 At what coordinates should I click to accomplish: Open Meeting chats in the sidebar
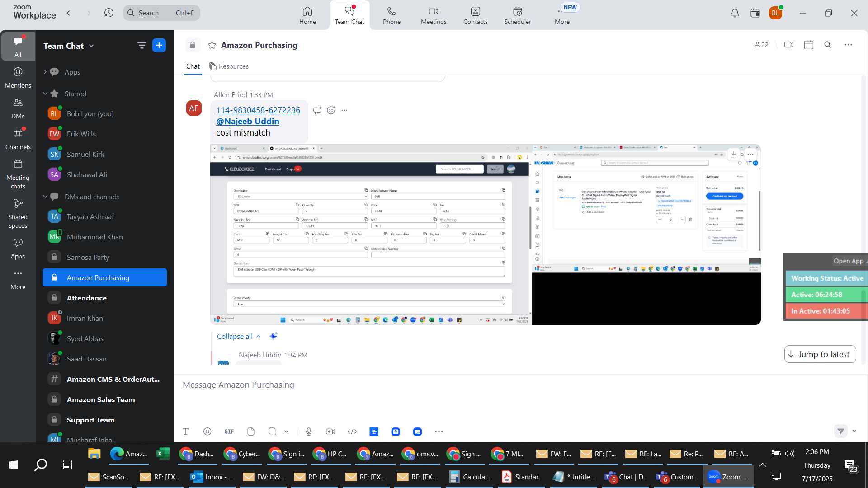point(18,174)
